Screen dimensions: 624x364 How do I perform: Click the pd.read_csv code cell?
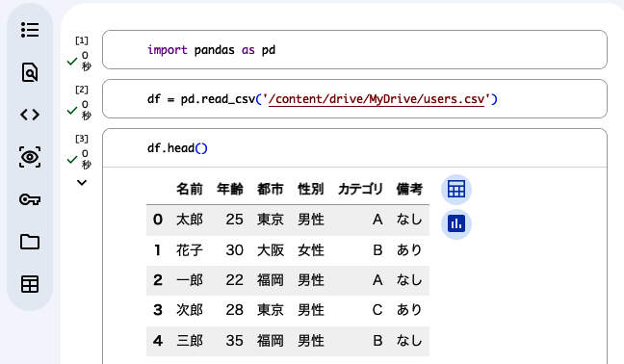pos(354,98)
